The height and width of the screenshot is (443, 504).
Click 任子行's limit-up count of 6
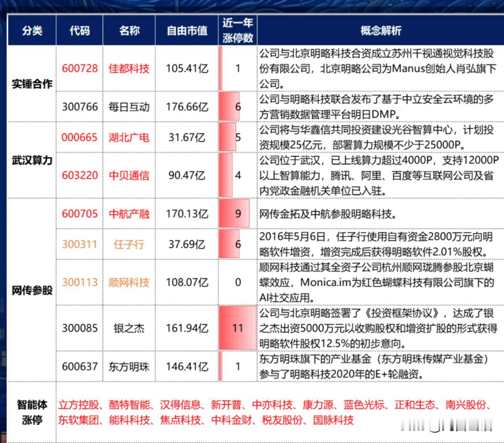pyautogui.click(x=238, y=244)
